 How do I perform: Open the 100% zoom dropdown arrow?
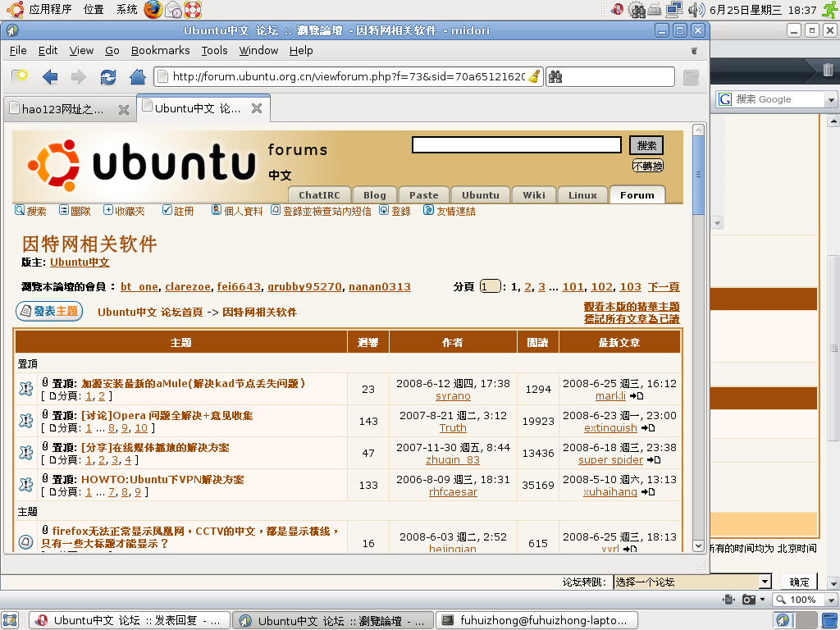click(831, 600)
